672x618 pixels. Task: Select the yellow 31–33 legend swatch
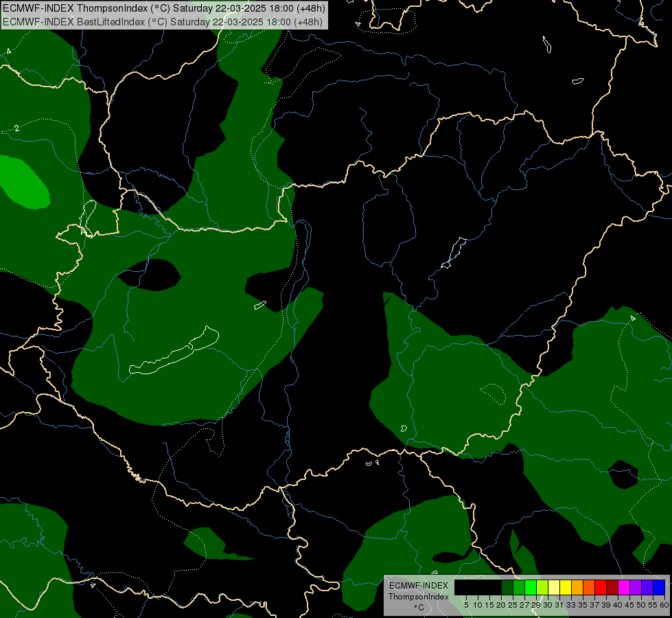click(x=566, y=587)
